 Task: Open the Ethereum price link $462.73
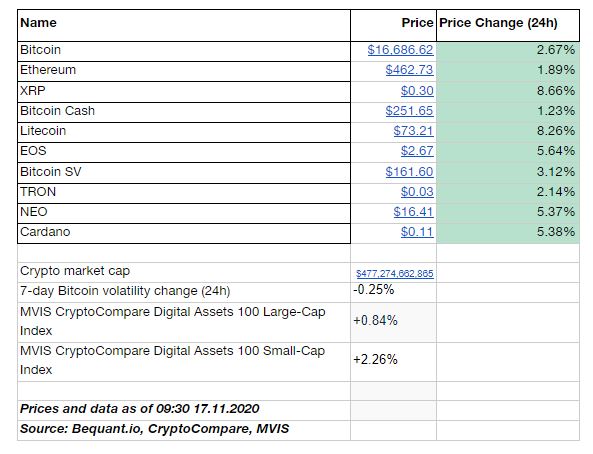409,70
